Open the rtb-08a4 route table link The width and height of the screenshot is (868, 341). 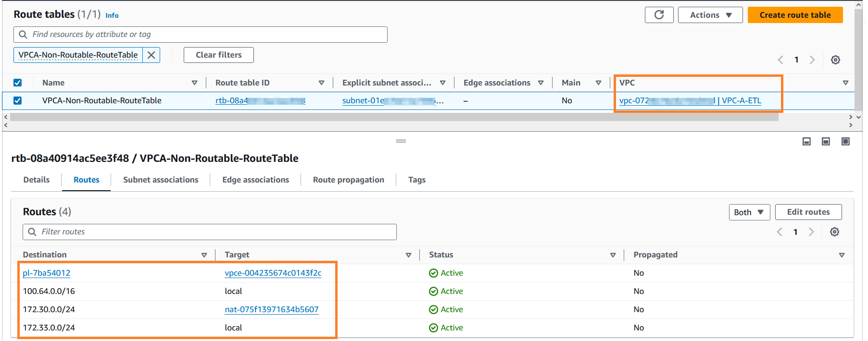click(260, 100)
